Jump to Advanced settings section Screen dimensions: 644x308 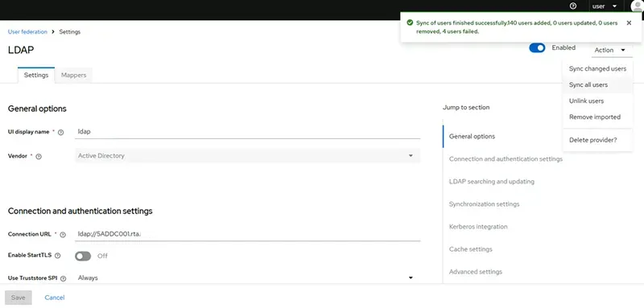[476, 272]
